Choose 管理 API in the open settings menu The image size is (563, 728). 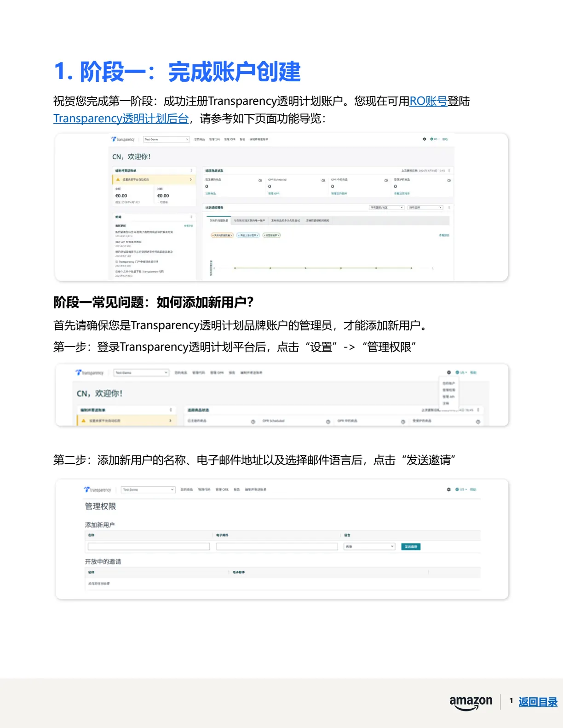click(448, 397)
